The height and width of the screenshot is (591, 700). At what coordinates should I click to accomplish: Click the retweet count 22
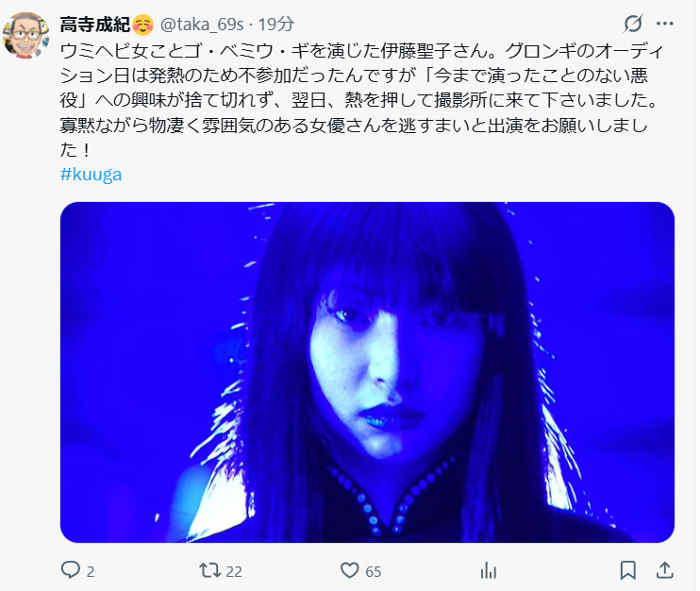point(234,571)
